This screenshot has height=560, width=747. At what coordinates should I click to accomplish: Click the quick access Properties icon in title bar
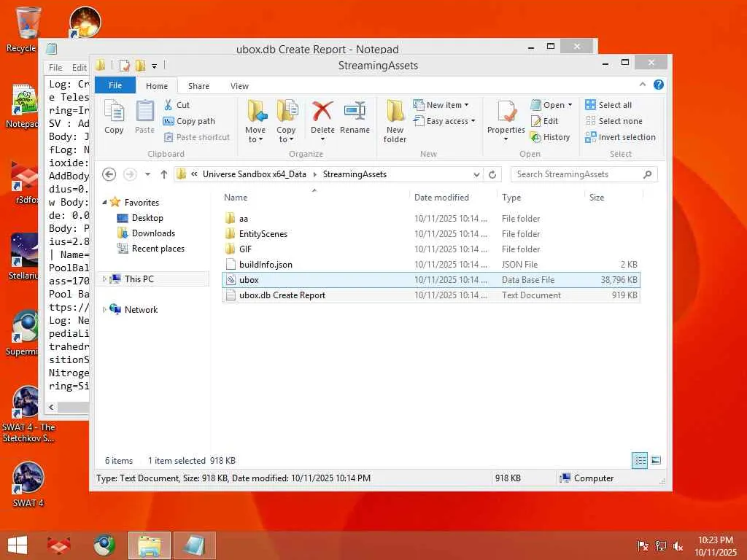(124, 66)
